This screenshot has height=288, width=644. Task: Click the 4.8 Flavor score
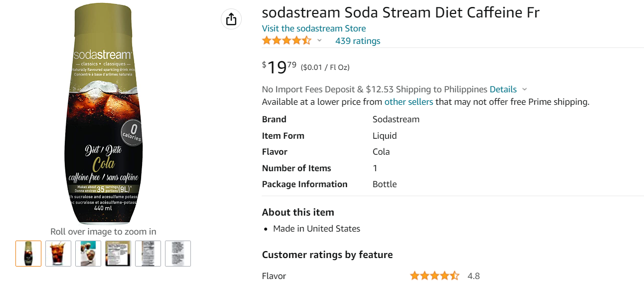474,276
